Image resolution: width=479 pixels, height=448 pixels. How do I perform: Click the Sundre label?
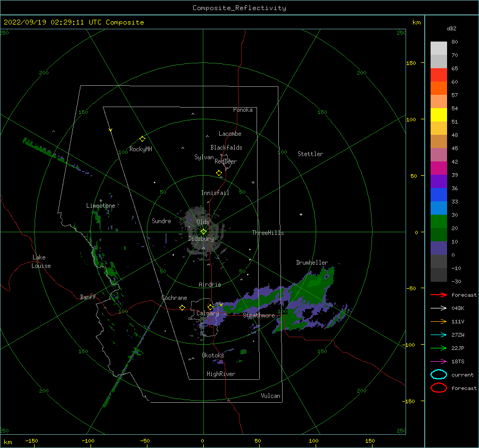162,221
